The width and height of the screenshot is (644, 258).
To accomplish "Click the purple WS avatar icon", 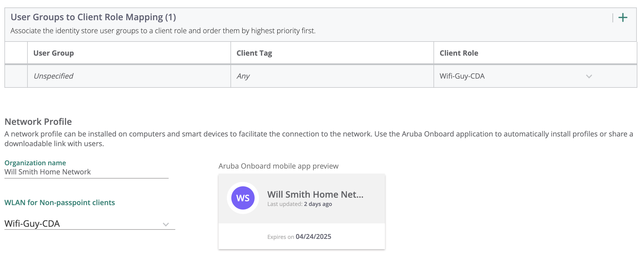I will [243, 198].
